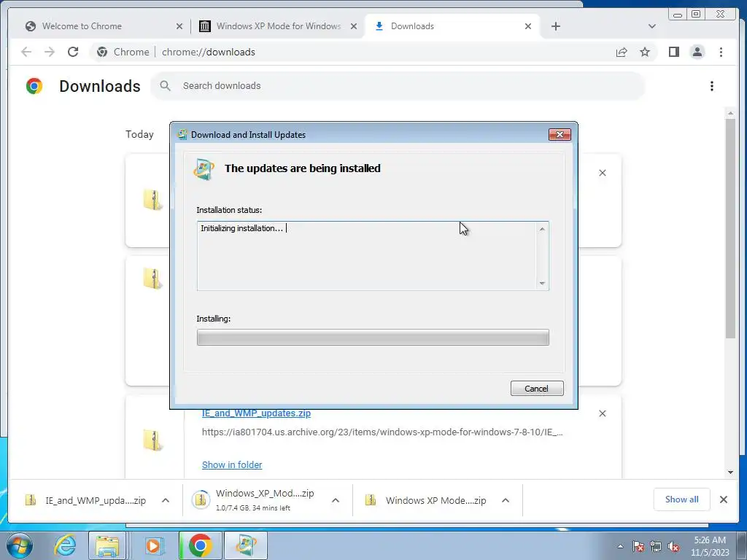The height and width of the screenshot is (560, 747).
Task: Expand options for Windows XP Mode....zip shelf item
Action: pos(506,500)
